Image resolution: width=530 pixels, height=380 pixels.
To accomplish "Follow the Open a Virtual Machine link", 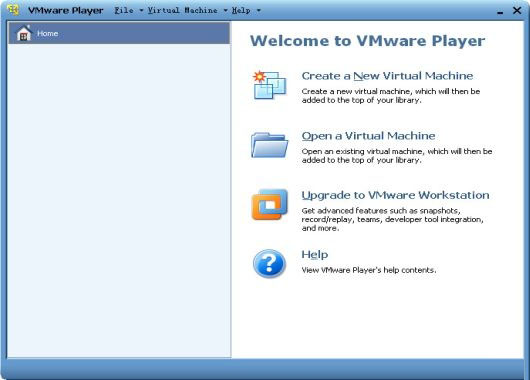I will [368, 136].
